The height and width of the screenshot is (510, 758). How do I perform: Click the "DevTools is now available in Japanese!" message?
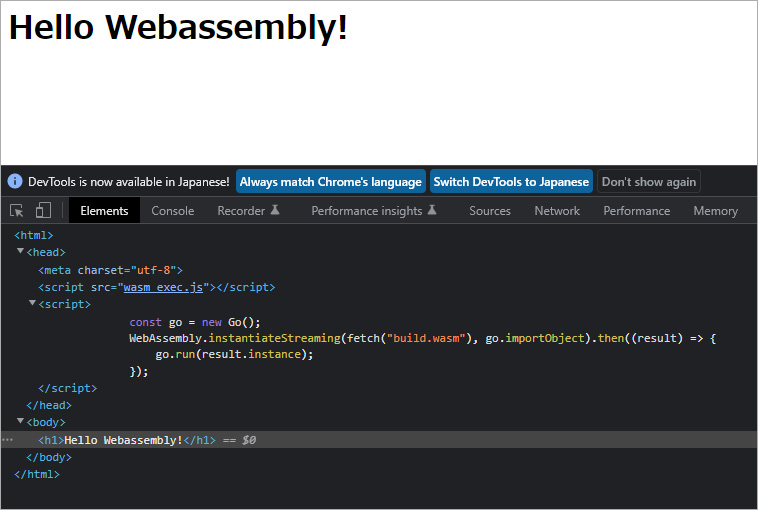click(129, 182)
